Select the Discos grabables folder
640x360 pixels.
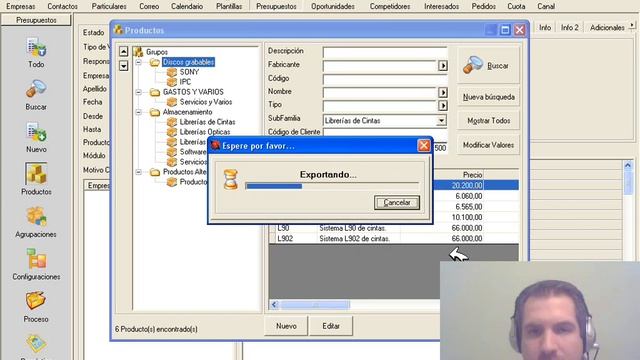pyautogui.click(x=188, y=62)
